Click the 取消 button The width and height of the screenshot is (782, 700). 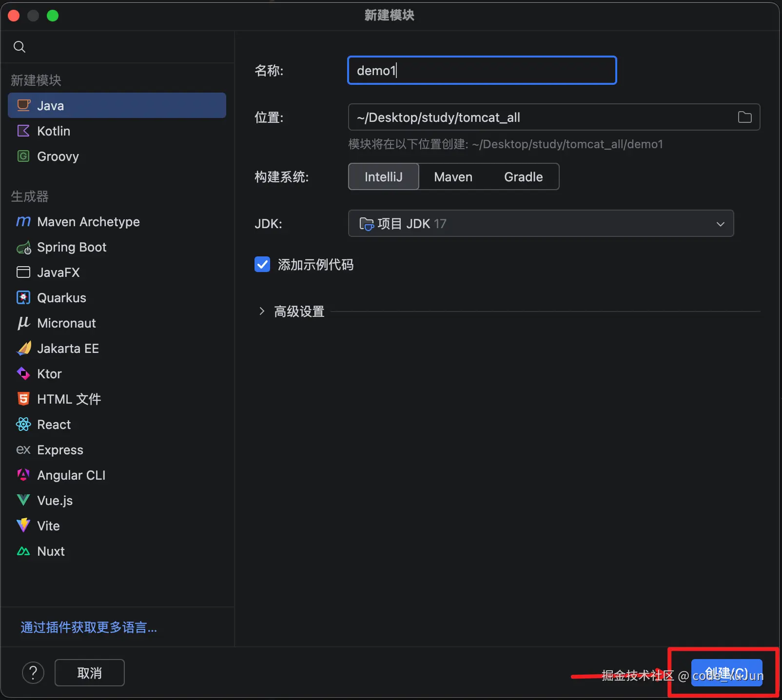click(90, 673)
